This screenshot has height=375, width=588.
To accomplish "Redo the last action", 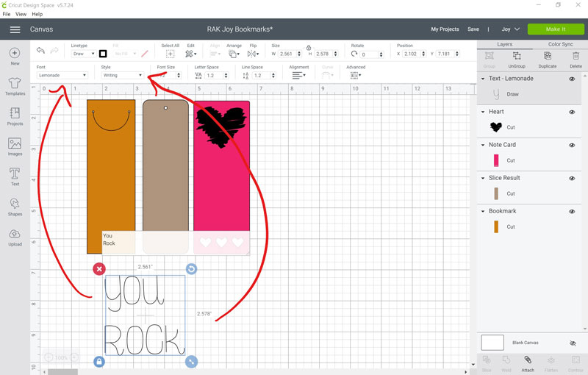I will click(54, 50).
